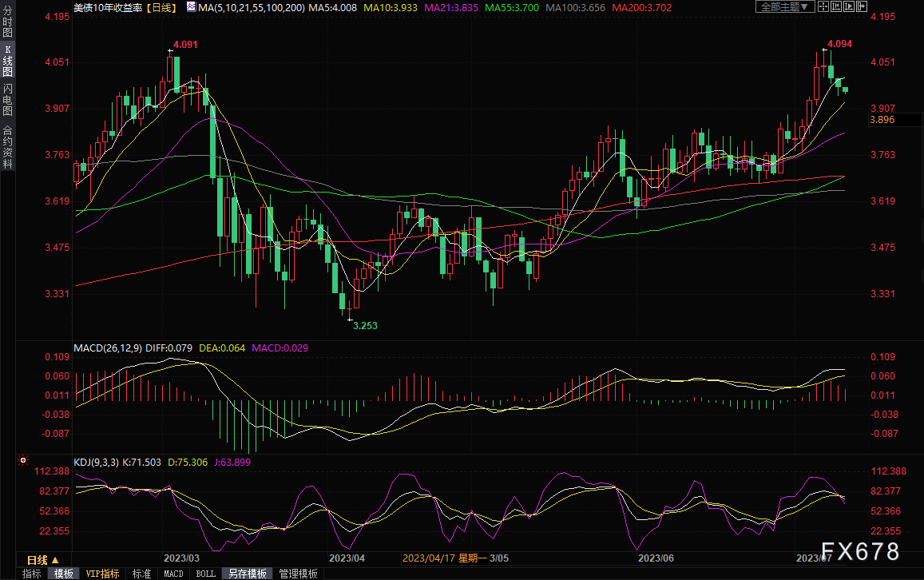The width and height of the screenshot is (924, 580).
Task: Open 合约资料 in sidebar
Action: (x=8, y=147)
